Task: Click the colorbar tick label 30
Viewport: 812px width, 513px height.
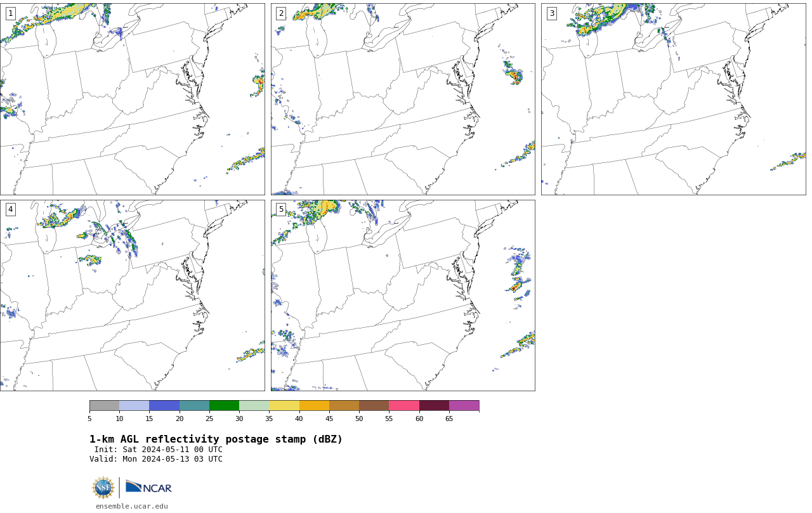Action: tap(239, 419)
